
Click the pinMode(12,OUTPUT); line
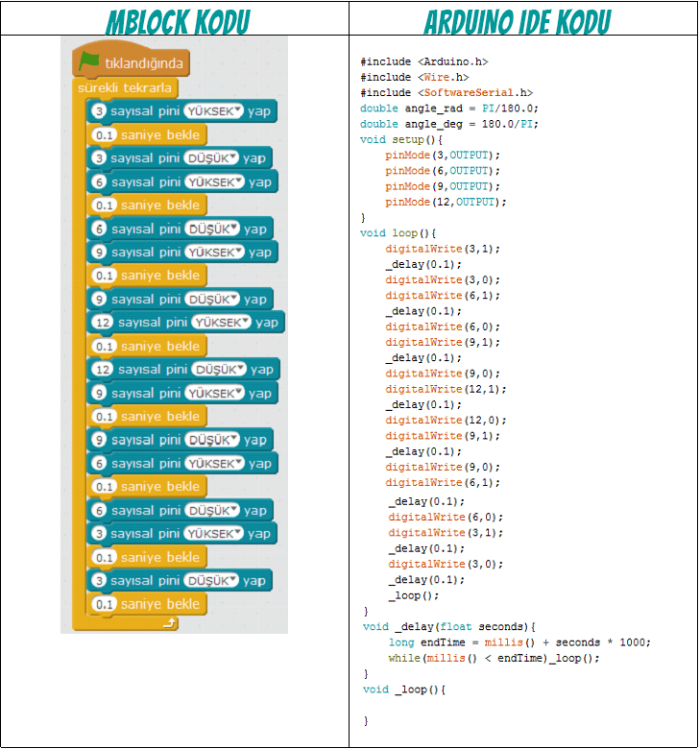pyautogui.click(x=446, y=202)
